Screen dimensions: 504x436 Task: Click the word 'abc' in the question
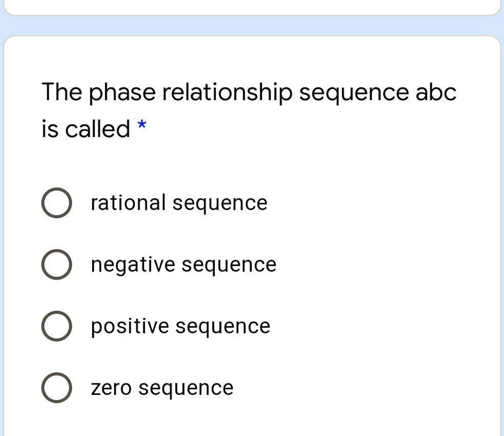coord(436,92)
